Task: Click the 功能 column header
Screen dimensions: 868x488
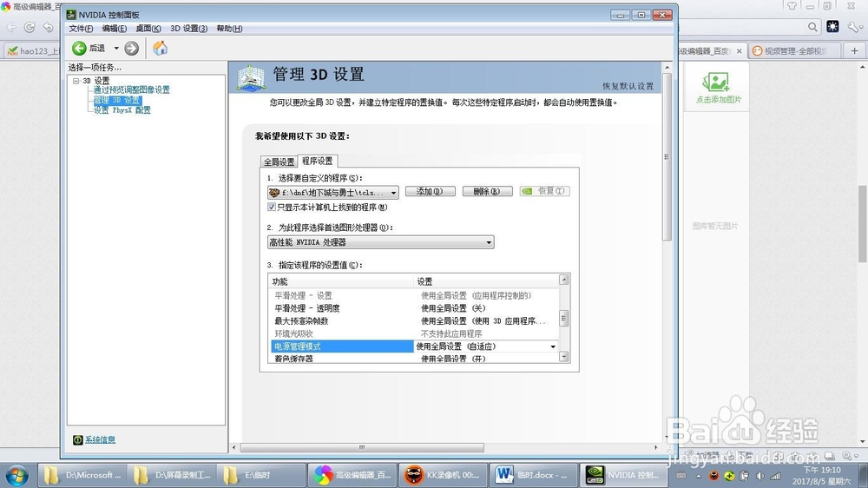Action: point(341,281)
